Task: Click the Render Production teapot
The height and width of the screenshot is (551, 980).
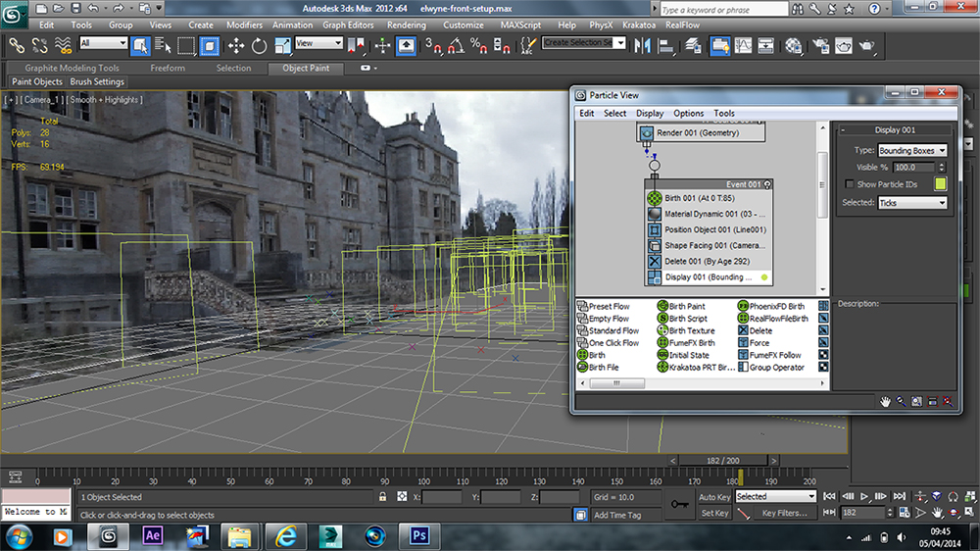Action: 867,45
